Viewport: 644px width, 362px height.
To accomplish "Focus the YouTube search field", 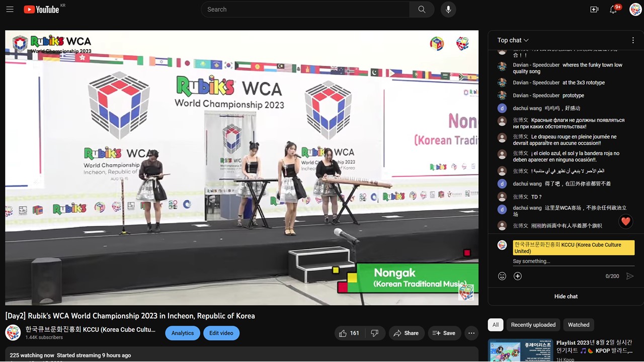I will [x=305, y=10].
